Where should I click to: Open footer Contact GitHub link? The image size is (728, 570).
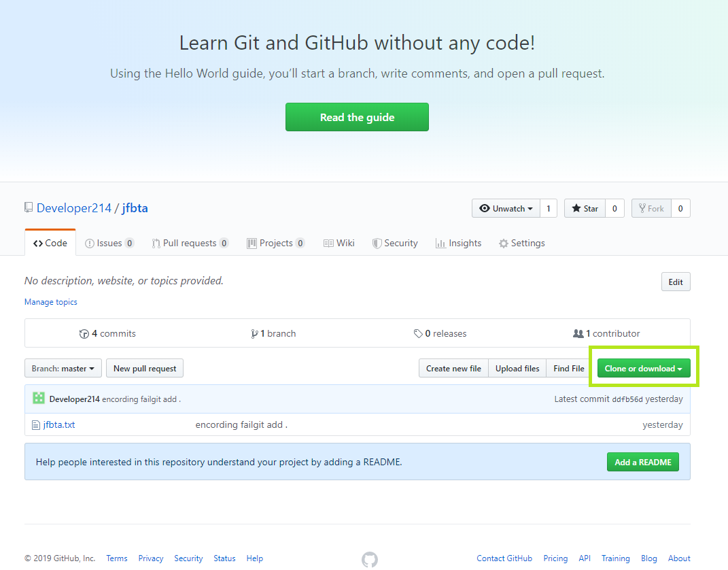tap(504, 558)
